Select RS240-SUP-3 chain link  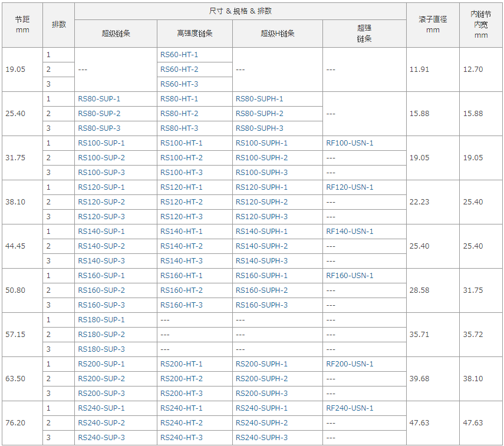coord(101,438)
